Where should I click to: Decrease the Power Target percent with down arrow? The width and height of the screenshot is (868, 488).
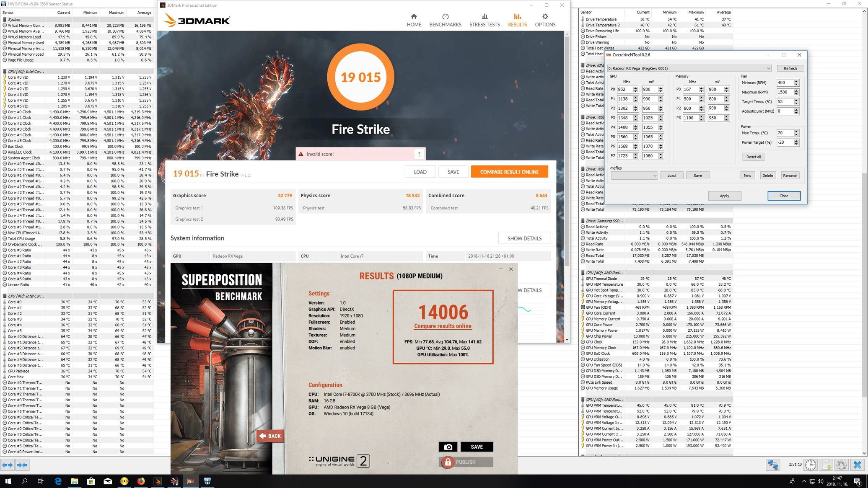(796, 144)
